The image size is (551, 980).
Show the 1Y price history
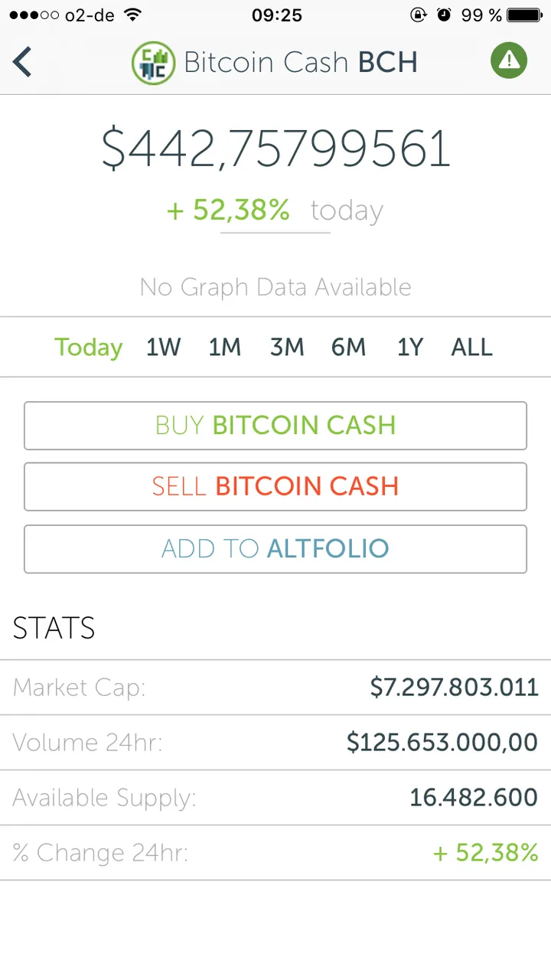[410, 348]
